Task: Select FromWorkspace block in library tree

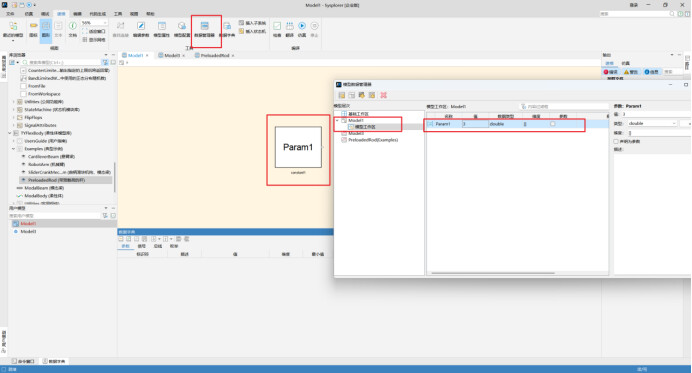Action: [x=44, y=94]
